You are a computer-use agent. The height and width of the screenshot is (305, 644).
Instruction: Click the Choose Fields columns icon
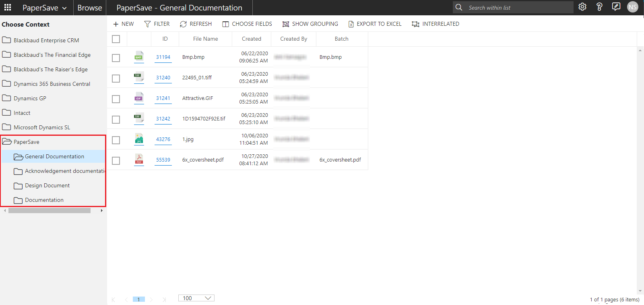225,24
